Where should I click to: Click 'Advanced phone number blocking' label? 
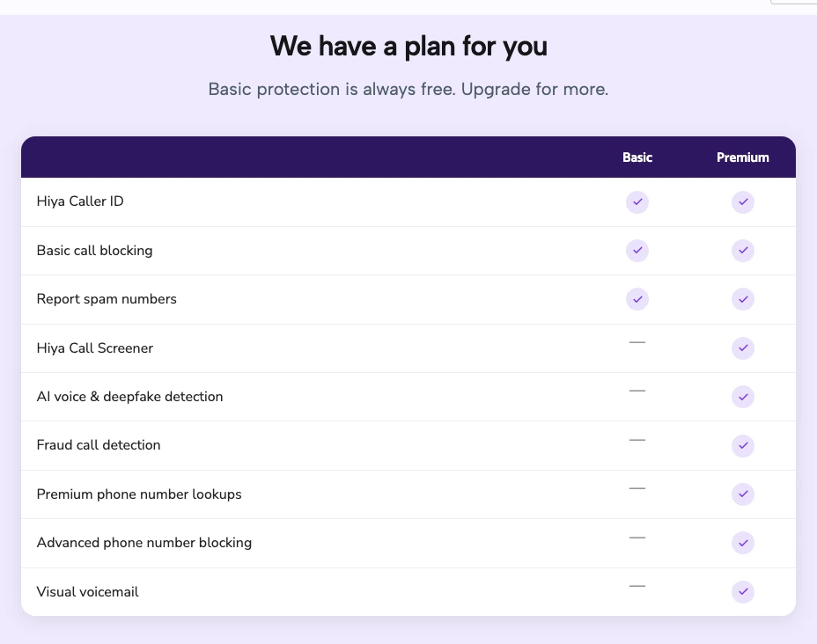coord(144,543)
